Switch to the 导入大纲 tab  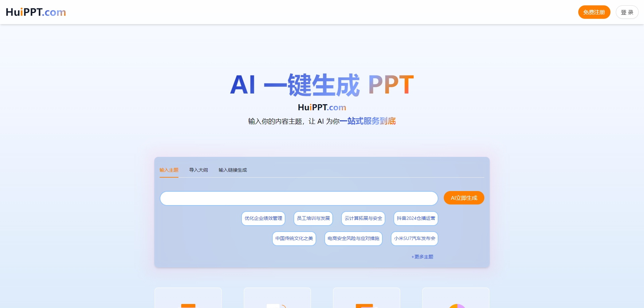click(198, 170)
